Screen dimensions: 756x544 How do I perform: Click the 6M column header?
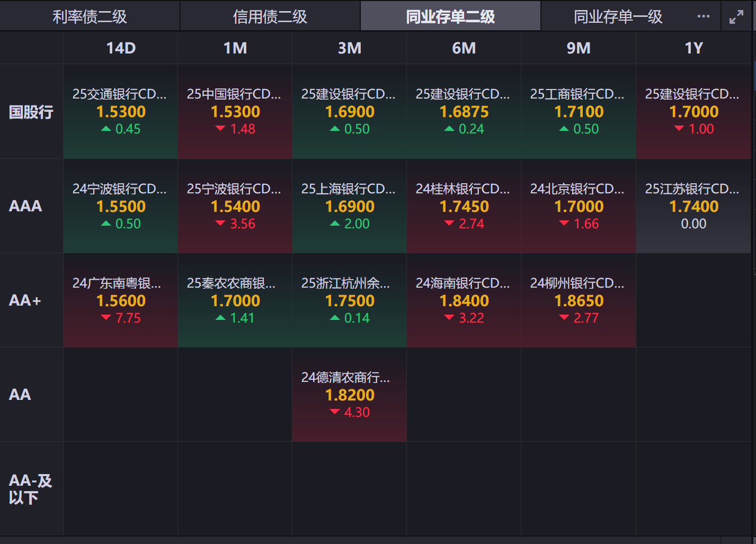[x=464, y=48]
